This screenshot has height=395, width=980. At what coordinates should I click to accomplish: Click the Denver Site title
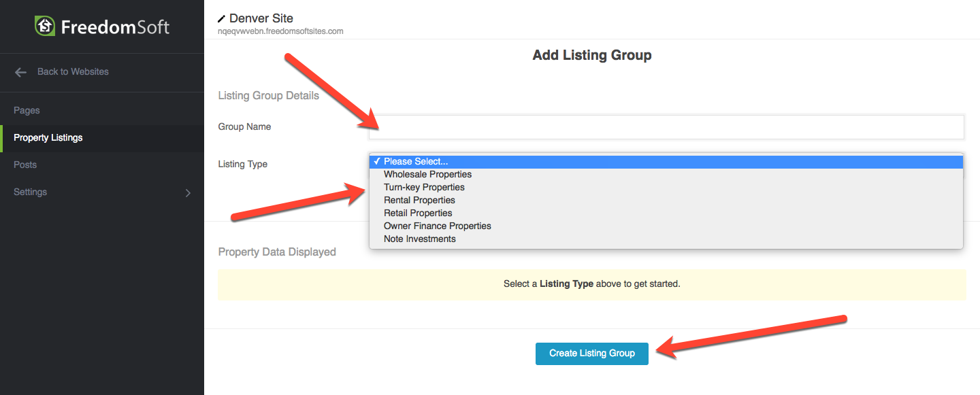tap(261, 18)
